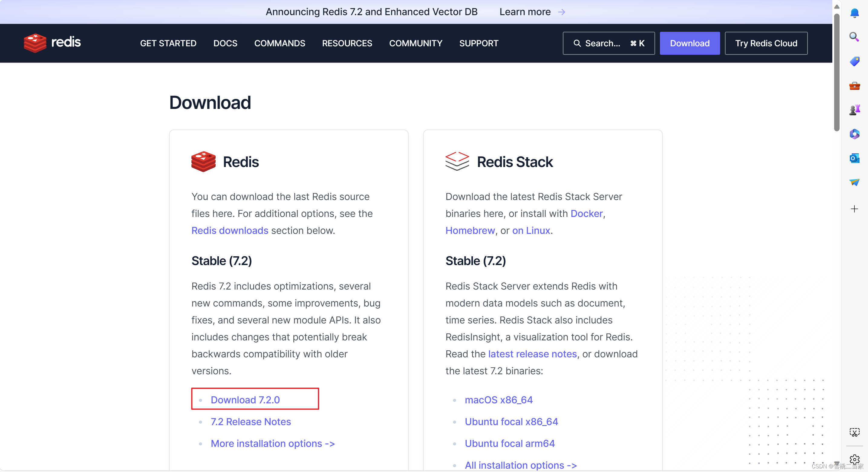The height and width of the screenshot is (472, 868).
Task: Open the RESOURCES menu
Action: tap(347, 43)
